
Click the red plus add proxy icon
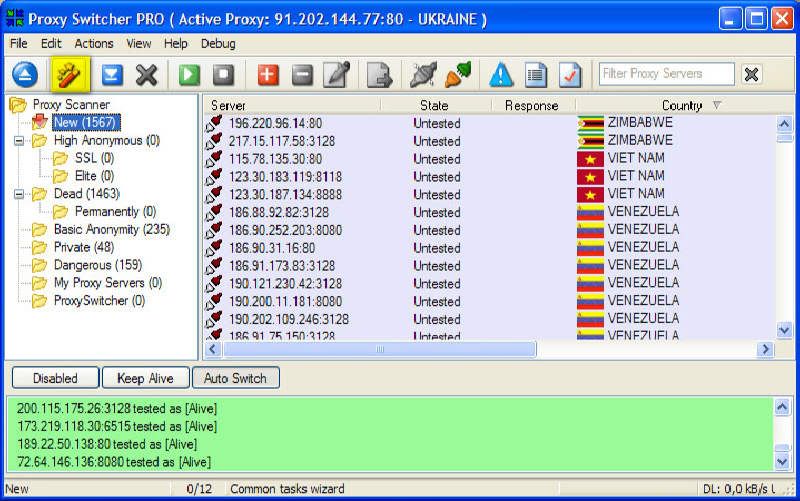268,75
